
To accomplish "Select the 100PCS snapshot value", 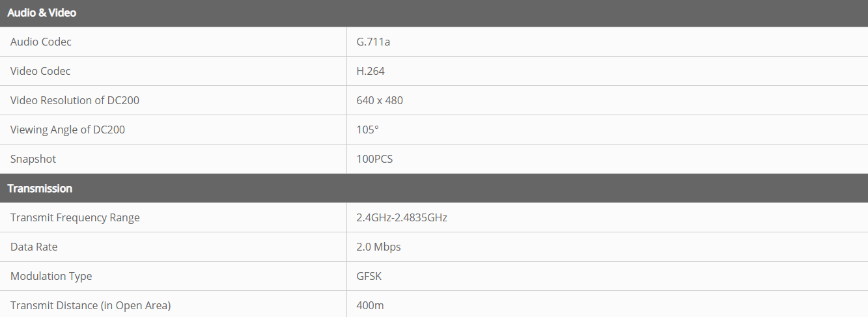I will point(374,159).
